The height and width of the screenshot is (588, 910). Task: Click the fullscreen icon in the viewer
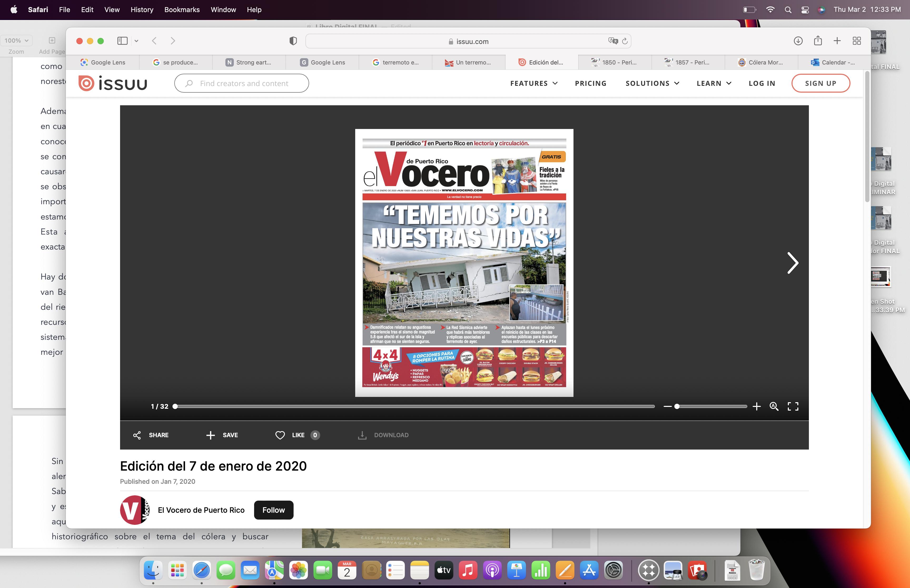(x=793, y=406)
